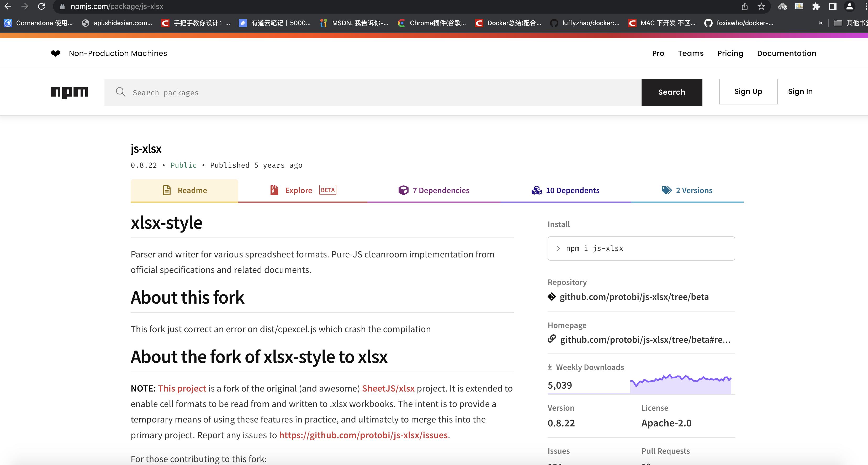868x465 pixels.
Task: Open the browser Extensions puzzle icon
Action: click(x=816, y=6)
